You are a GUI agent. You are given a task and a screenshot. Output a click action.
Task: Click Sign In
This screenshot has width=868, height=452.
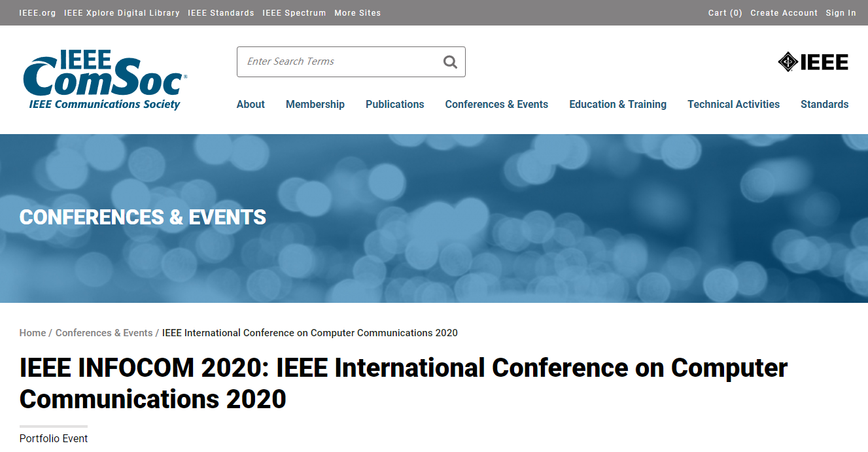tap(841, 13)
